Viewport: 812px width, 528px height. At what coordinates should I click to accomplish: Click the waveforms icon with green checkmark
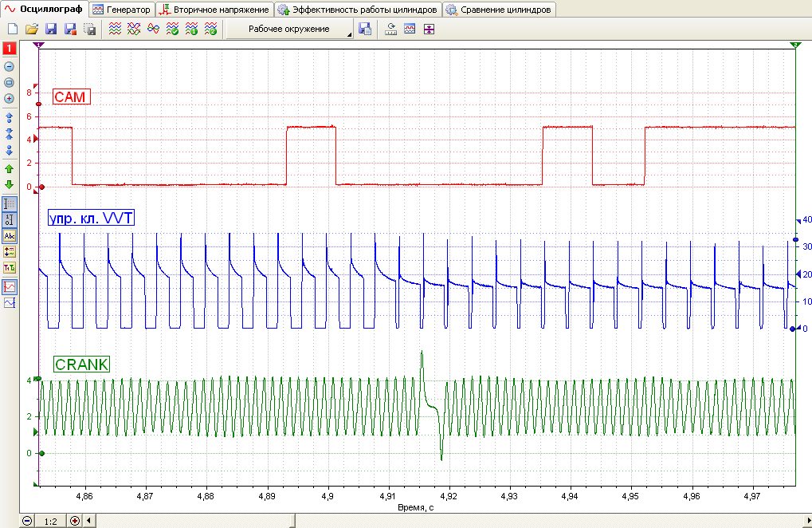coord(172,29)
